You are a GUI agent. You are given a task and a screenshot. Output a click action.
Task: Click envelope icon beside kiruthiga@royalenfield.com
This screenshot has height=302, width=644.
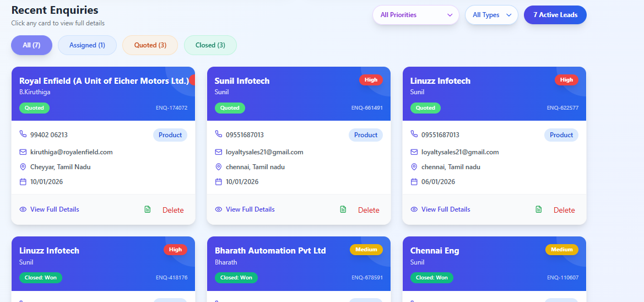23,152
